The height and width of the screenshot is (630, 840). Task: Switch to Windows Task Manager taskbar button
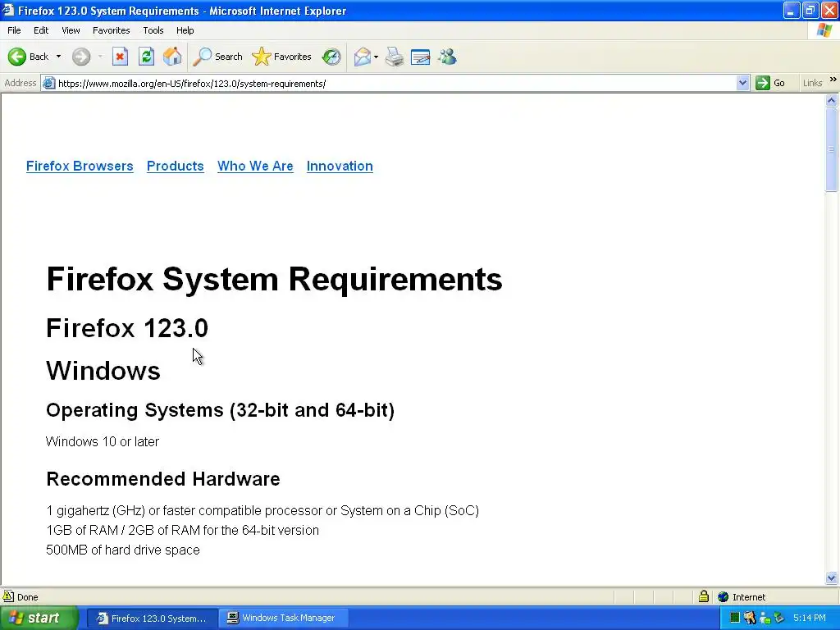[x=283, y=618]
